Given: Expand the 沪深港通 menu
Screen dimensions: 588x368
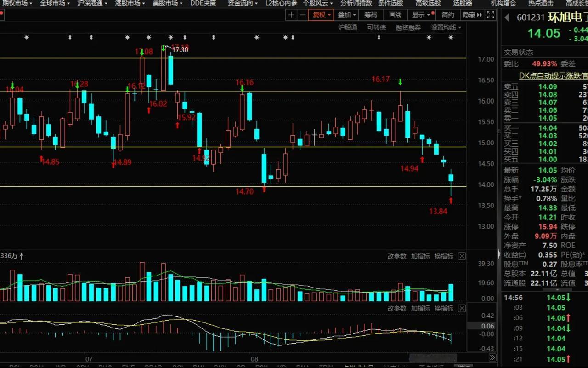Looking at the screenshot, I should [x=93, y=3].
